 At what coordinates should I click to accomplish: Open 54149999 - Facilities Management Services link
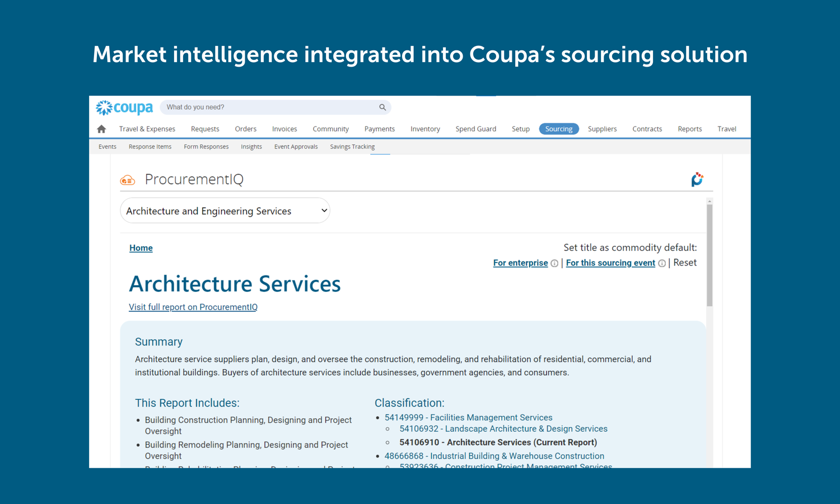[469, 418]
